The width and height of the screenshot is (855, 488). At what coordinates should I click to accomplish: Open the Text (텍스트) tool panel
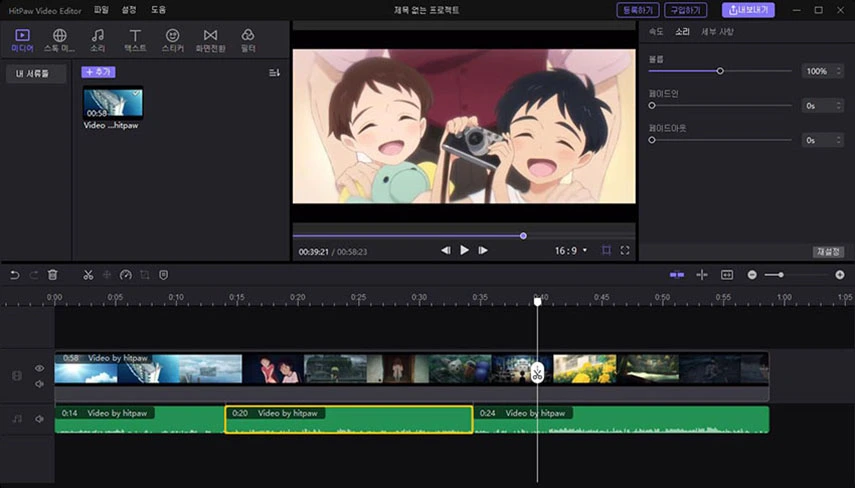(135, 40)
